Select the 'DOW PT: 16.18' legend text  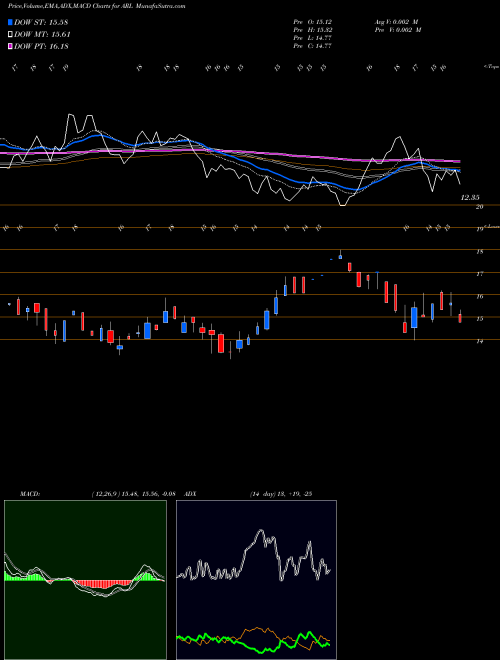41,46
